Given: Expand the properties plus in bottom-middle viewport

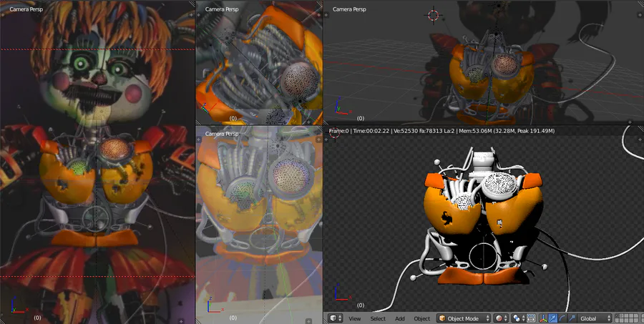Looking at the screenshot, I should [x=318, y=139].
